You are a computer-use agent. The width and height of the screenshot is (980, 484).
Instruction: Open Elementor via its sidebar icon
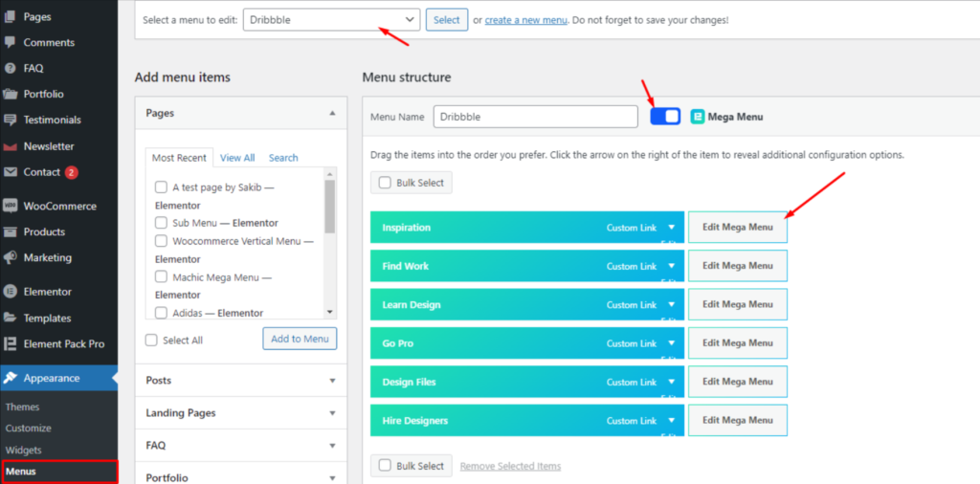point(10,292)
